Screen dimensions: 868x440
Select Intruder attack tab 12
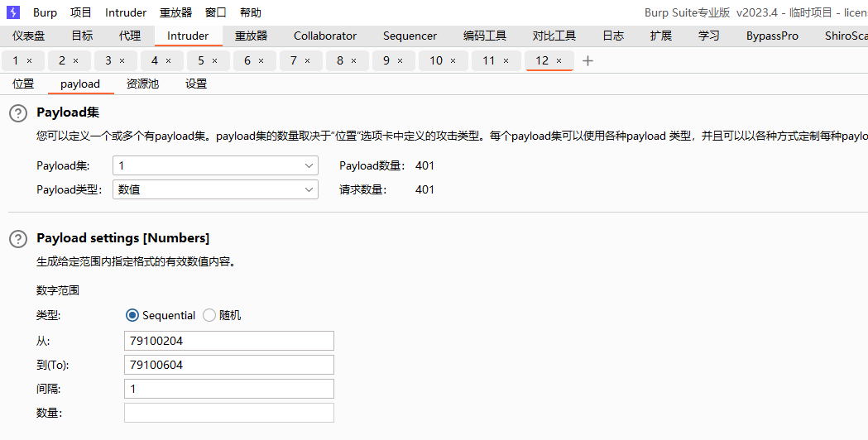pos(542,61)
